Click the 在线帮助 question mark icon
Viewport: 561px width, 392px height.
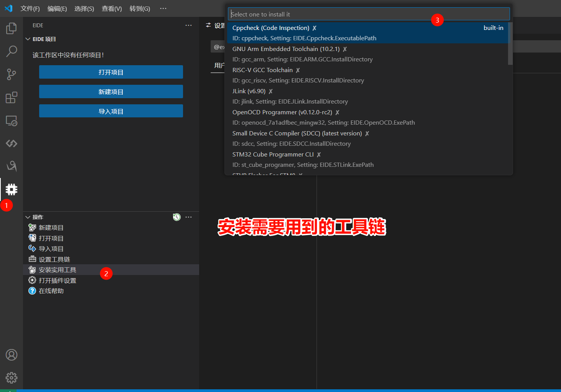(32, 291)
